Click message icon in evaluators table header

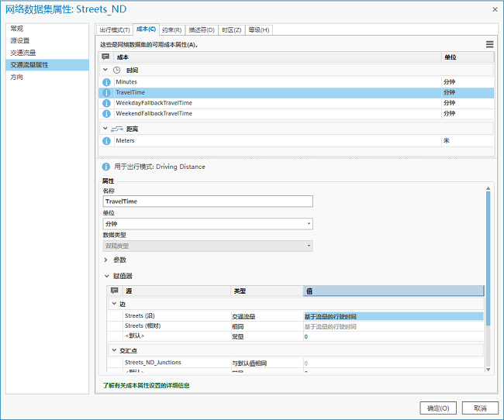115,291
